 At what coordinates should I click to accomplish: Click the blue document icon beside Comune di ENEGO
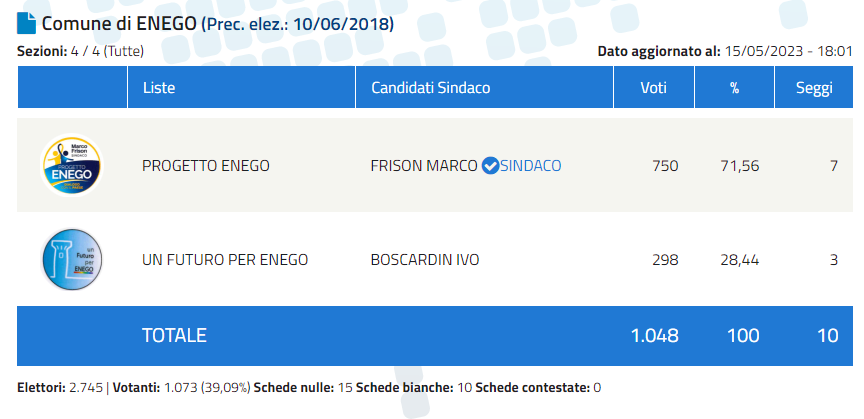26,24
